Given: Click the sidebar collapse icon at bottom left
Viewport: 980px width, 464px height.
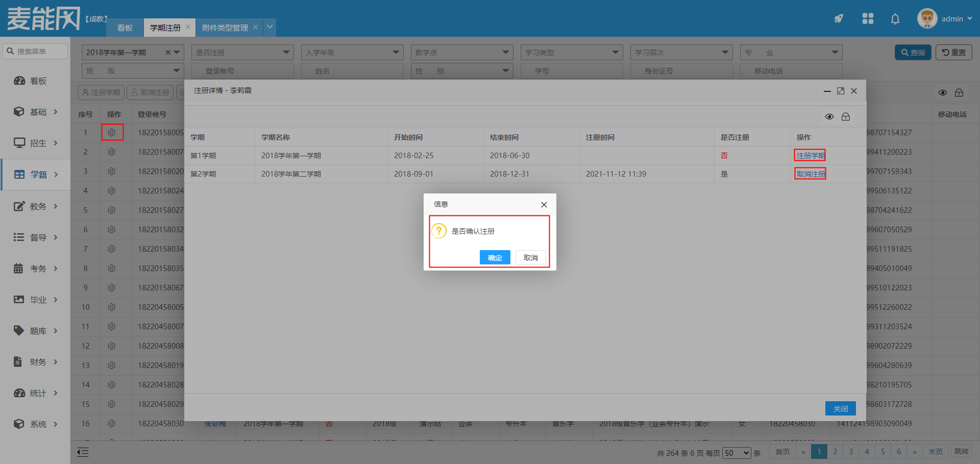Looking at the screenshot, I should (83, 452).
